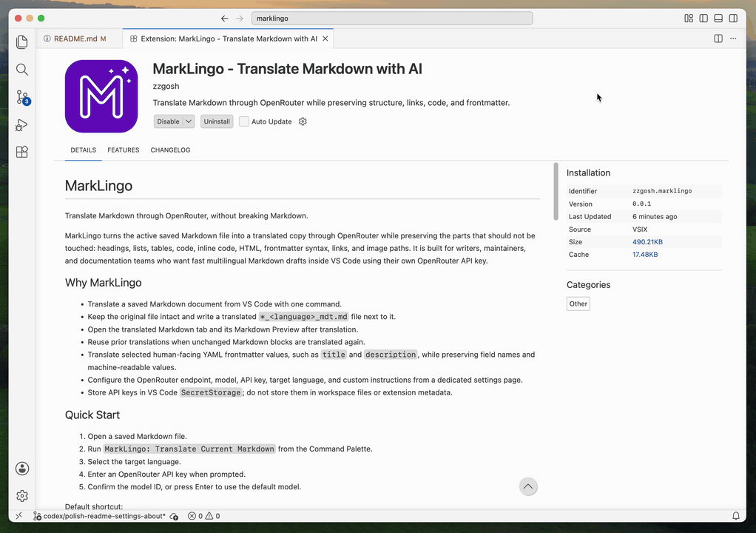Click the '6 minutes ago' value
The width and height of the screenshot is (756, 533).
click(655, 217)
